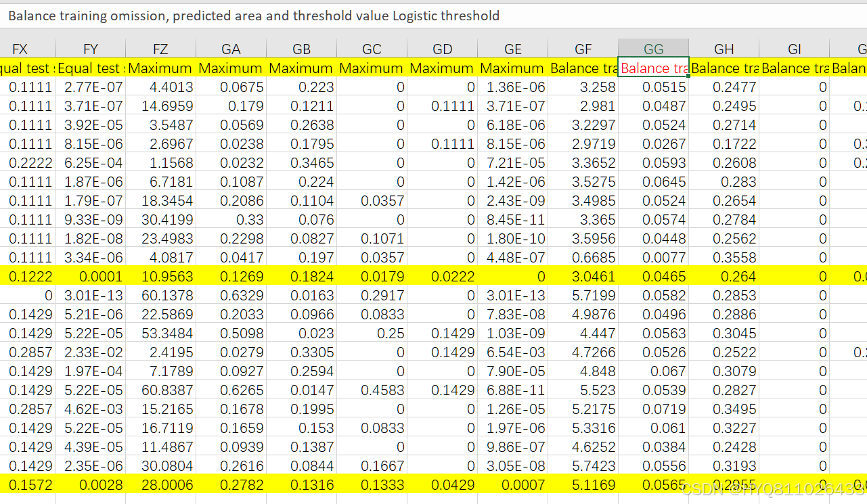Click cell with value 0.6685

tap(583, 258)
